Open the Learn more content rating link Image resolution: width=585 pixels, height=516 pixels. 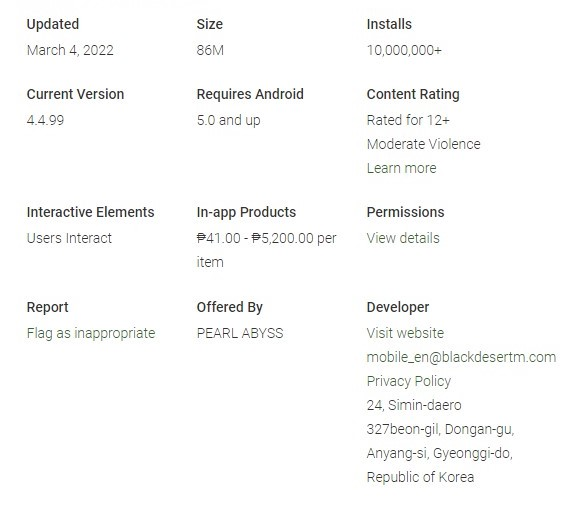tap(401, 168)
